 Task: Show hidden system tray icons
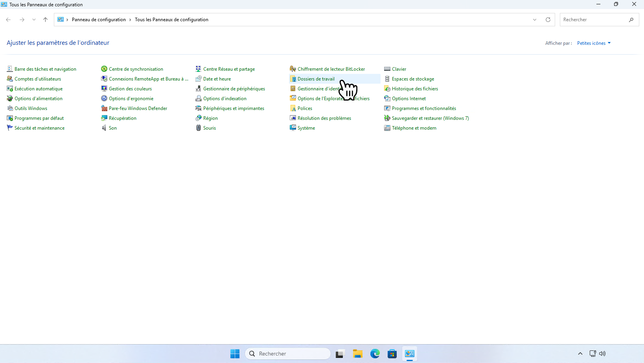(x=580, y=354)
